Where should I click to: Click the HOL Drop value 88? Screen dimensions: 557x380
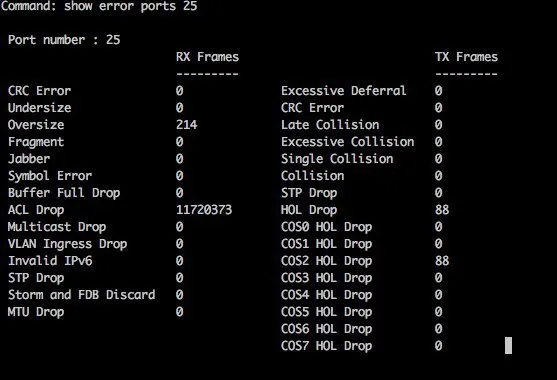(442, 210)
